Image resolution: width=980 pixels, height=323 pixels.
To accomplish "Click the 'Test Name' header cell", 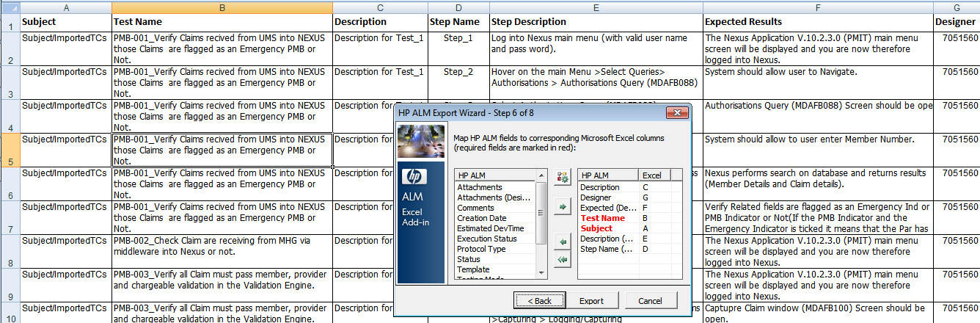I will pyautogui.click(x=222, y=22).
